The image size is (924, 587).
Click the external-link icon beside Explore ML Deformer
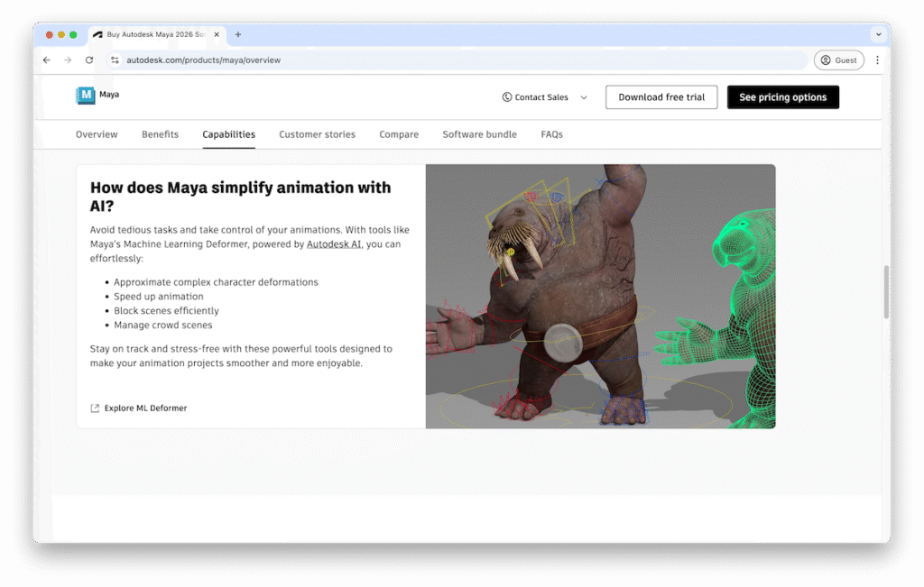coord(95,408)
